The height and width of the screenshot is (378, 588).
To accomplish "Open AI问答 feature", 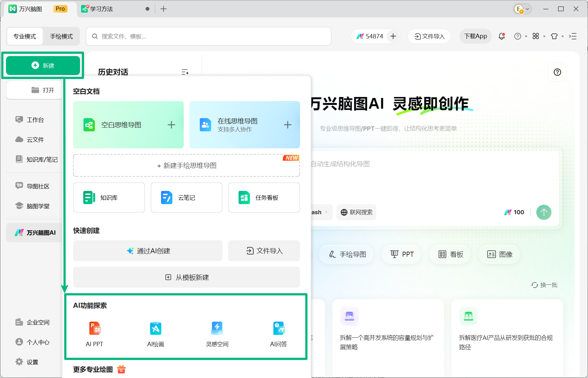I will point(279,334).
